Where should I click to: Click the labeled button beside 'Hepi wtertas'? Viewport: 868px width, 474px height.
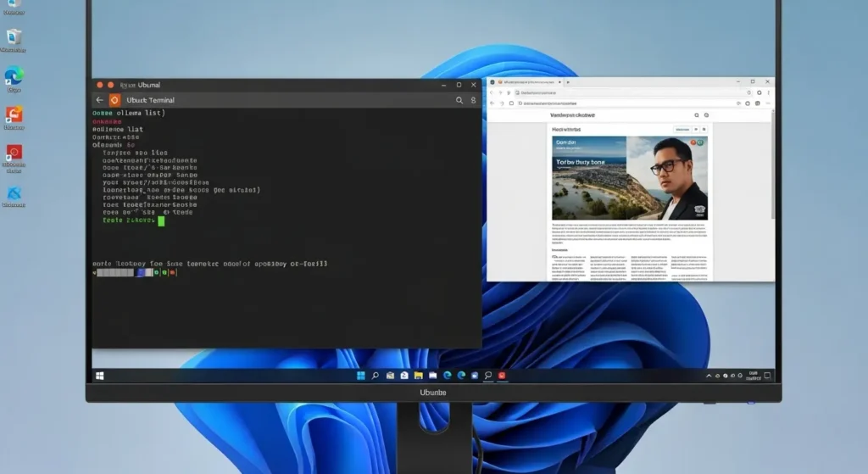click(682, 130)
